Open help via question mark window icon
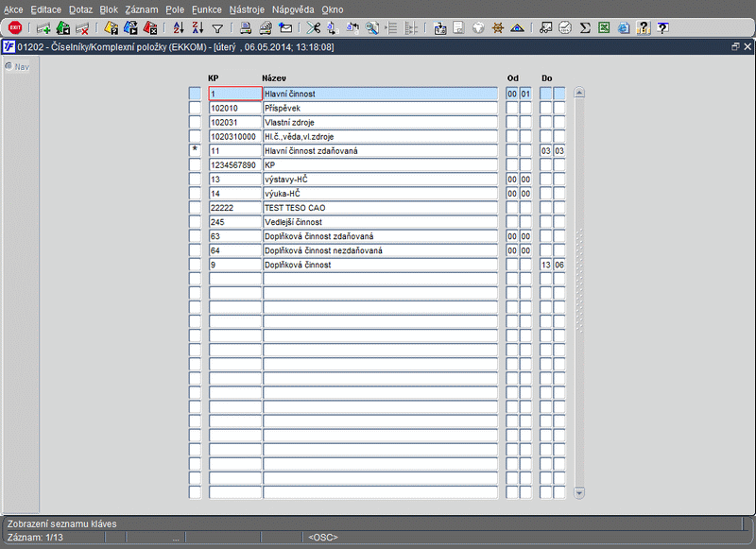 click(x=663, y=28)
